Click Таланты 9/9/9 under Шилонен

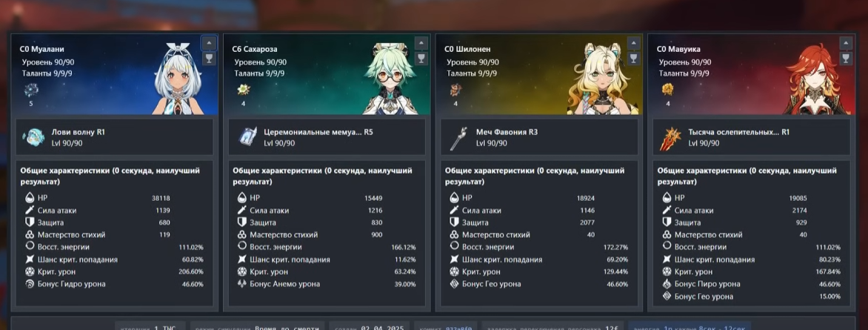point(472,73)
